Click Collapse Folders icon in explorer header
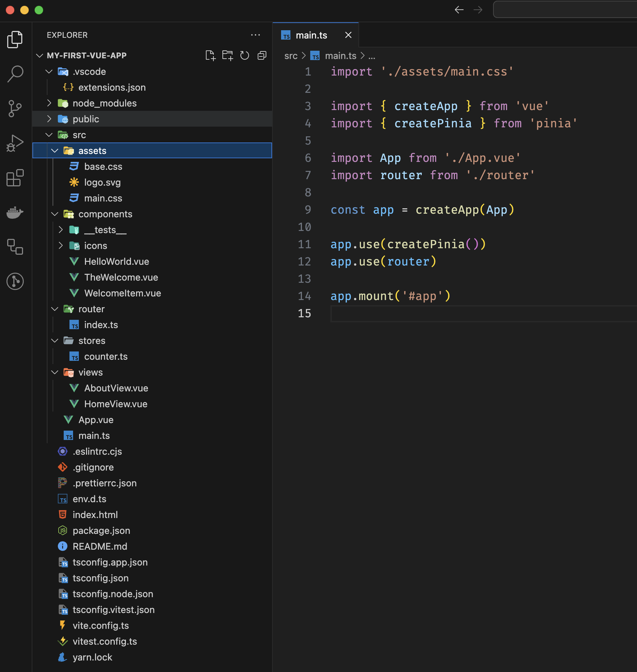The height and width of the screenshot is (672, 637). pos(262,55)
